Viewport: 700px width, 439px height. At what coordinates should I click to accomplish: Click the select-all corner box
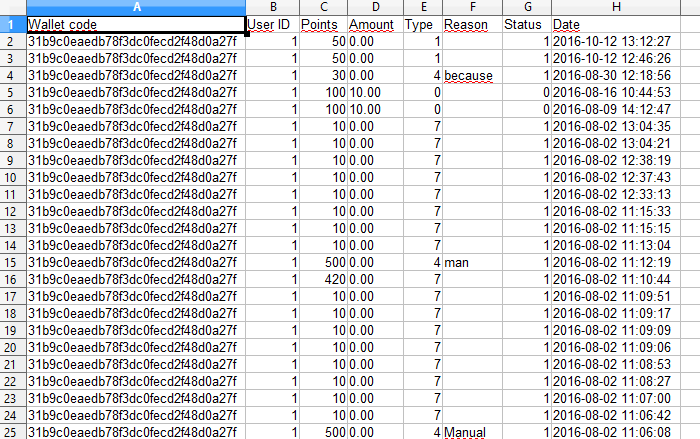tap(13, 7)
